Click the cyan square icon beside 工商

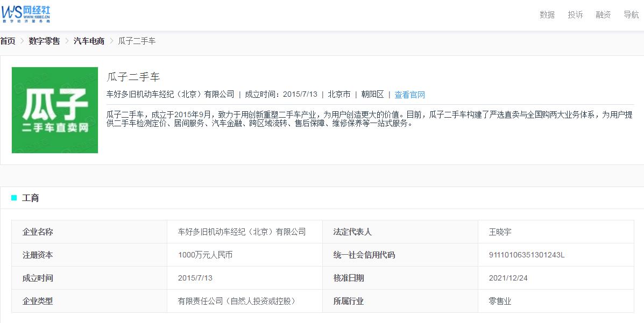(14, 198)
